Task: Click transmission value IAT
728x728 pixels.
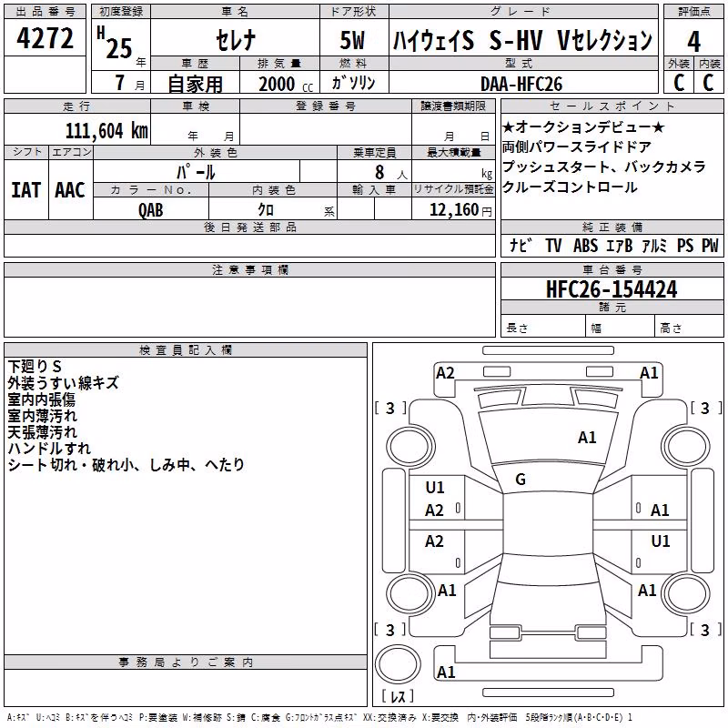Action: (26, 190)
